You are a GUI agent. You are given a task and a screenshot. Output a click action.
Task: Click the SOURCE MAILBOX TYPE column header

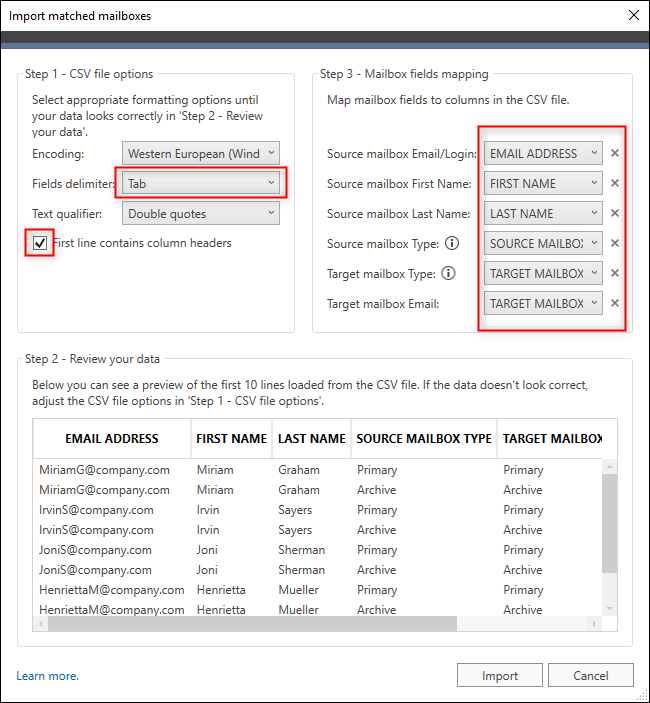coord(424,438)
